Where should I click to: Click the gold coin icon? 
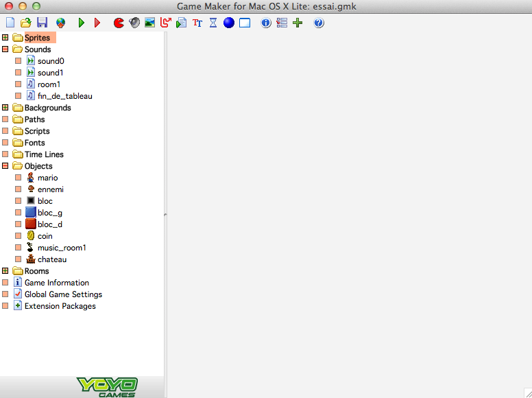tap(31, 235)
